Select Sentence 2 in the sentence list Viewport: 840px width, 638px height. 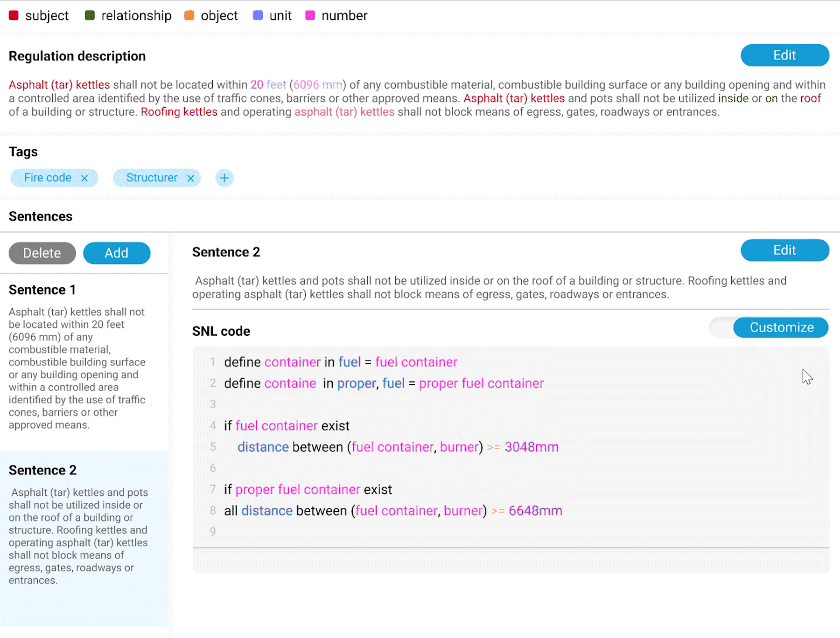point(84,539)
